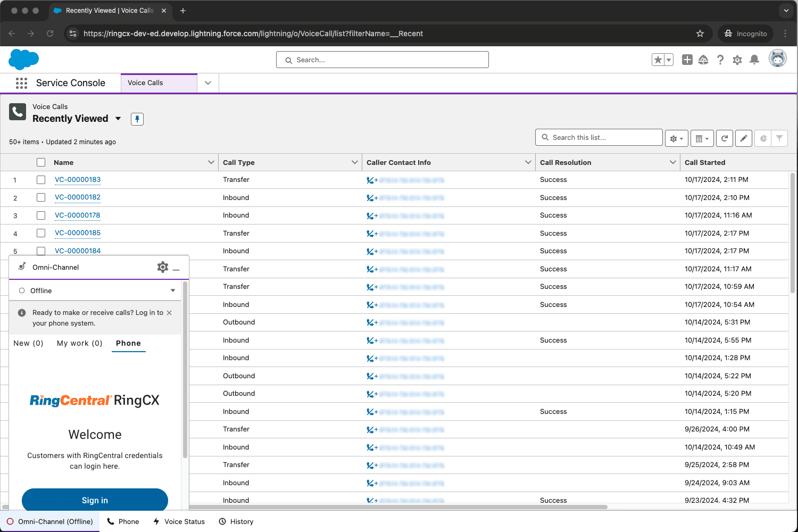Select checkbox for VC-00000183

coord(41,180)
